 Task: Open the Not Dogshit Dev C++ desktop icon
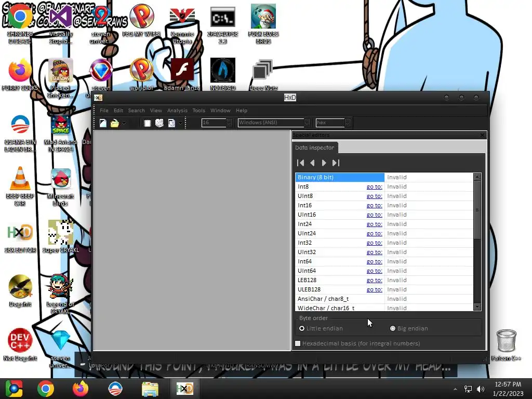20,344
